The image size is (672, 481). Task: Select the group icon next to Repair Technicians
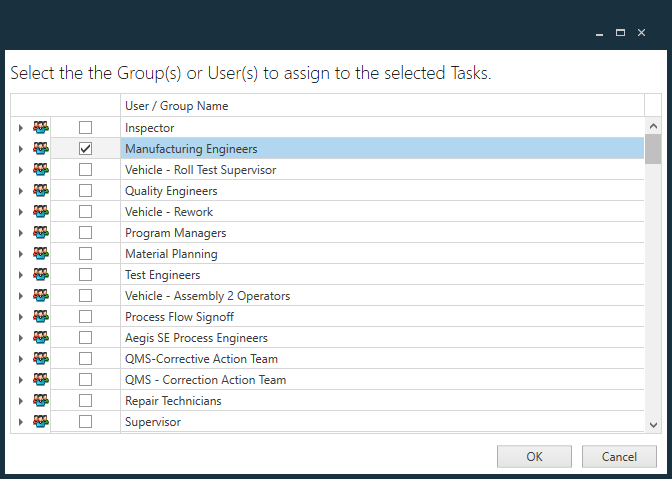point(40,401)
